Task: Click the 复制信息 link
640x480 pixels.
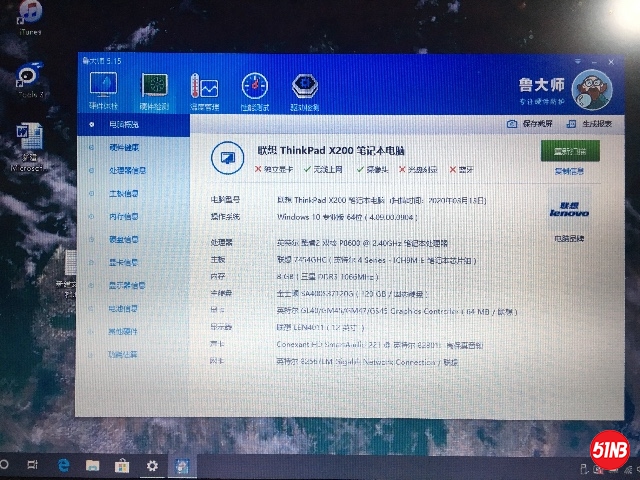Action: (x=569, y=171)
